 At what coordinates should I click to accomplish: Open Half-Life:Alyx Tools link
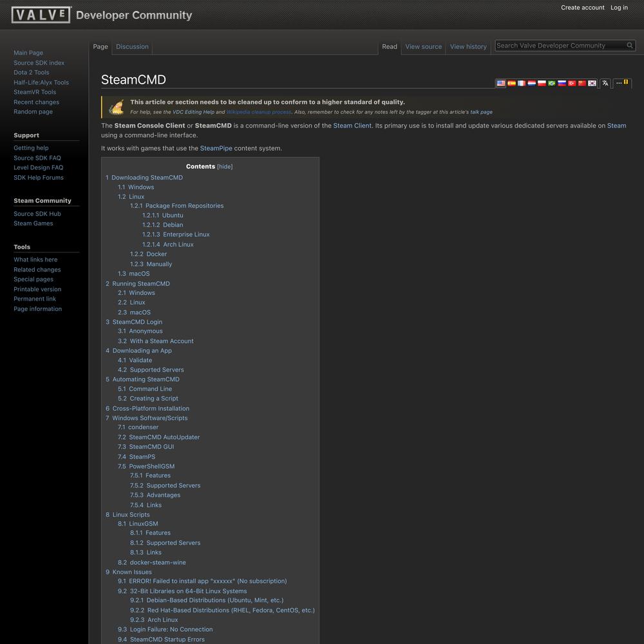41,82
